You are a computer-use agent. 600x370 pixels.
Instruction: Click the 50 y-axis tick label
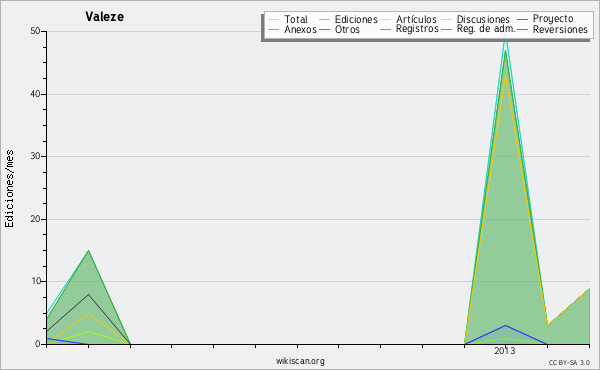[35, 31]
